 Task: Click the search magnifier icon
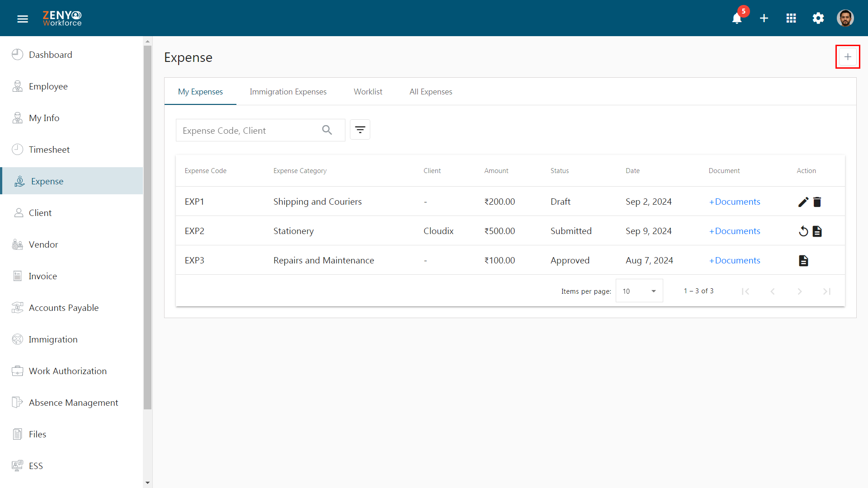pyautogui.click(x=327, y=130)
